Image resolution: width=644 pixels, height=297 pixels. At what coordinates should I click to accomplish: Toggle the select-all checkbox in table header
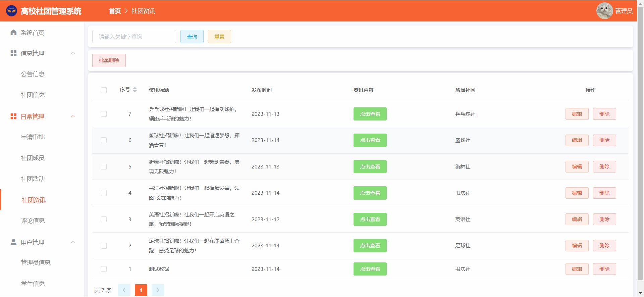tap(104, 90)
